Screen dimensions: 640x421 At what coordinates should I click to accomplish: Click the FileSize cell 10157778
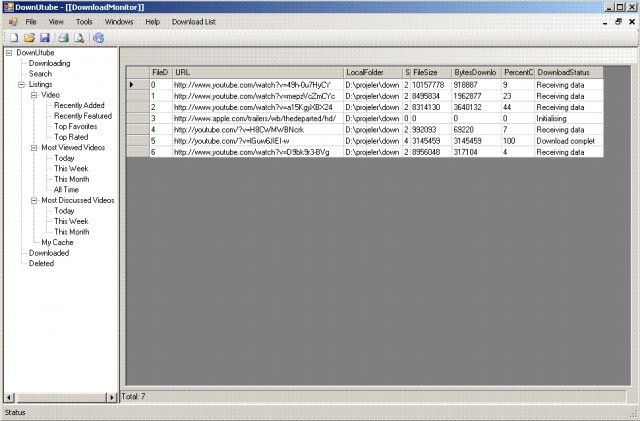pos(431,85)
